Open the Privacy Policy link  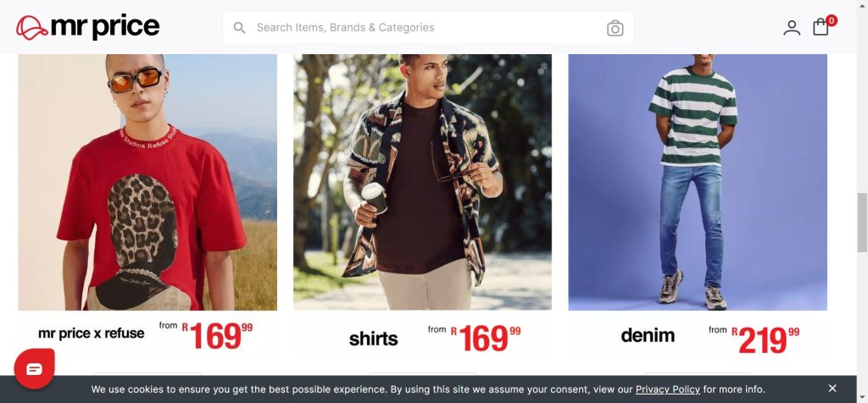point(668,389)
